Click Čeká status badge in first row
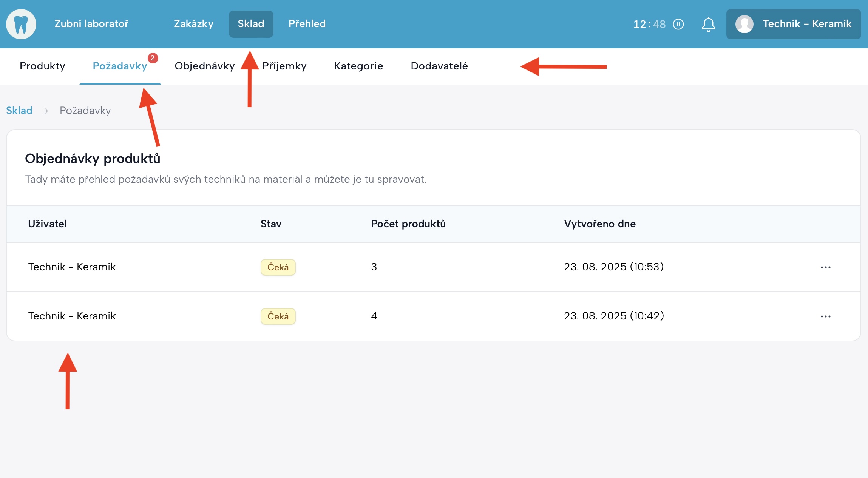 pos(278,267)
